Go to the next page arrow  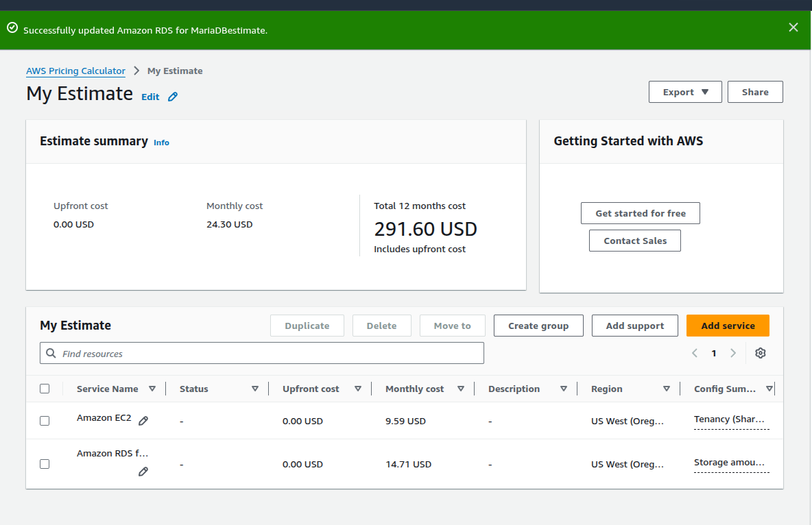tap(732, 353)
